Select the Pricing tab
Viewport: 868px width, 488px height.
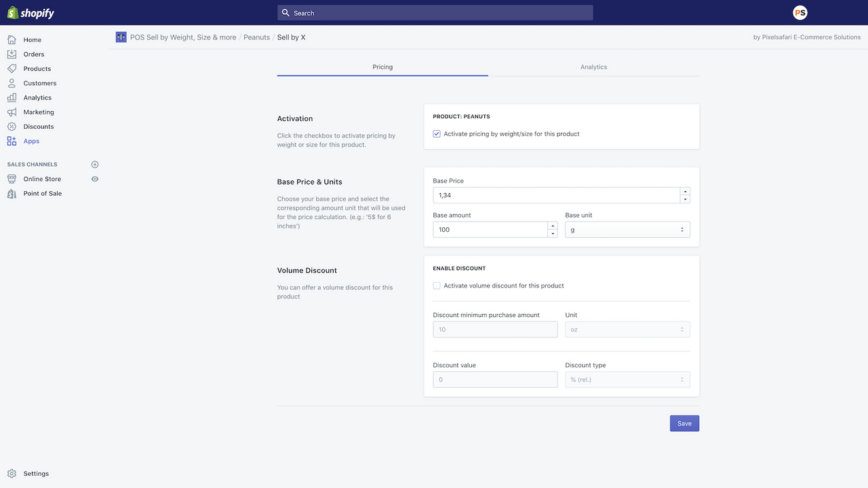pyautogui.click(x=382, y=67)
